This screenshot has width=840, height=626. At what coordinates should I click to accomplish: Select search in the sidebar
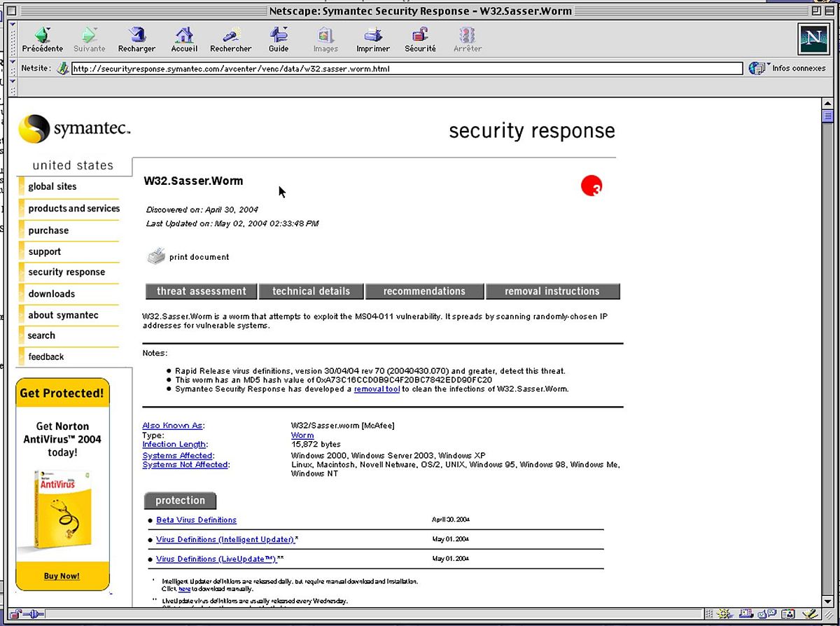click(41, 335)
